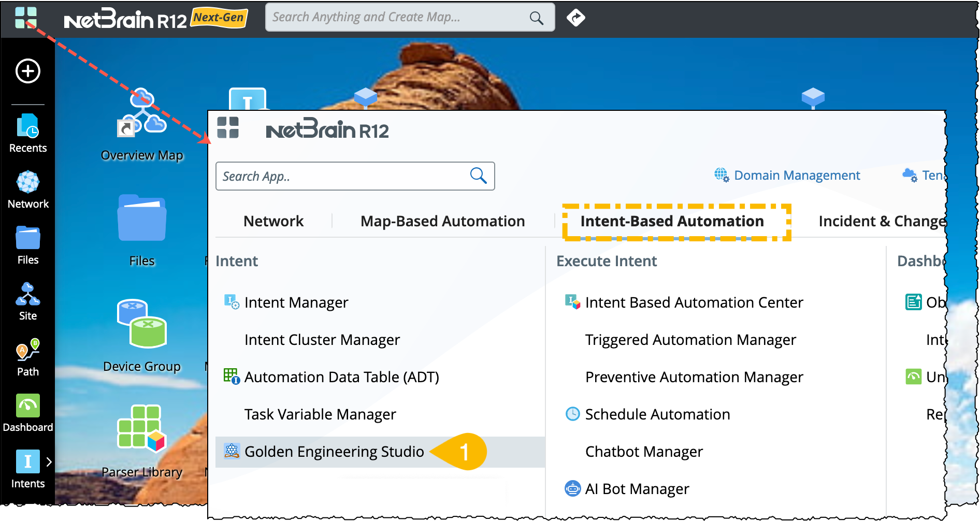
Task: Click the path direction diamond icon
Action: [x=575, y=18]
